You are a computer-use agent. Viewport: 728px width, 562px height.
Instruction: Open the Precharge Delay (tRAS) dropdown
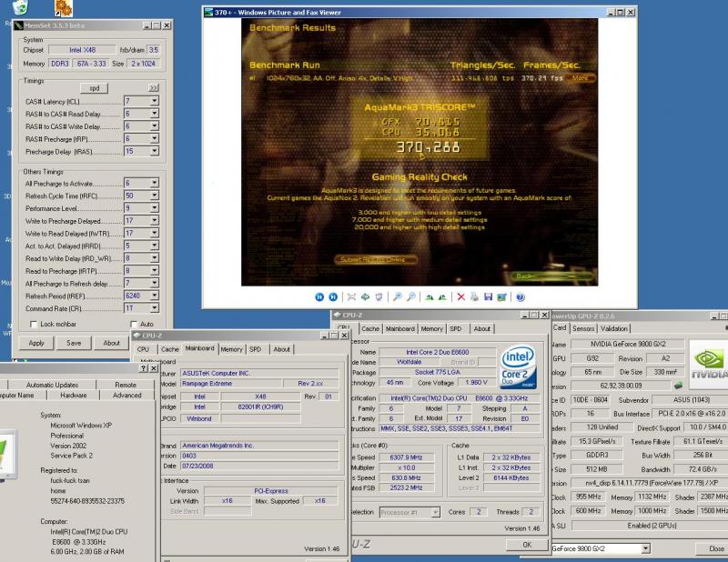[155, 151]
